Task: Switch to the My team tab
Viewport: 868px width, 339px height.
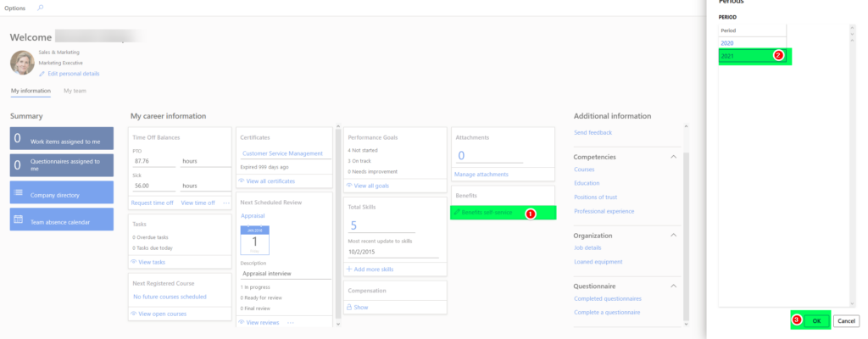Action: (75, 91)
